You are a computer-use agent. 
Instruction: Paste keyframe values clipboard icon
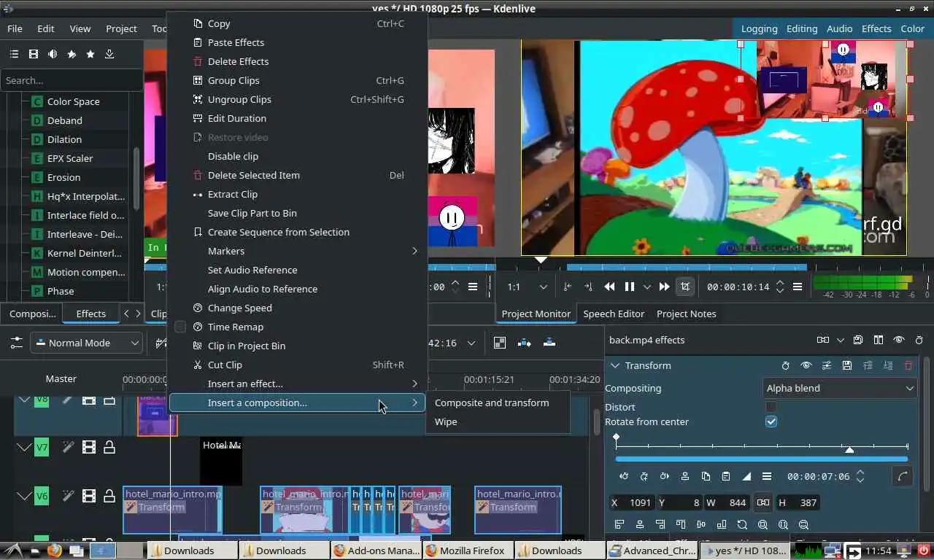click(x=726, y=476)
